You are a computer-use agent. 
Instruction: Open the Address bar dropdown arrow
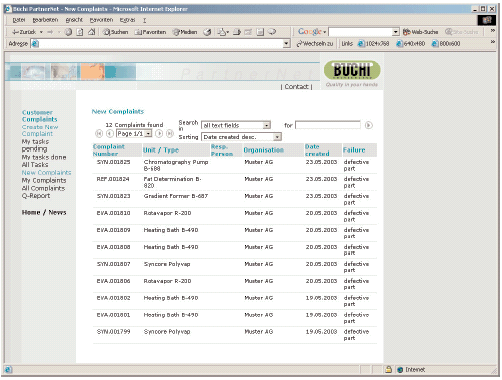pyautogui.click(x=286, y=44)
